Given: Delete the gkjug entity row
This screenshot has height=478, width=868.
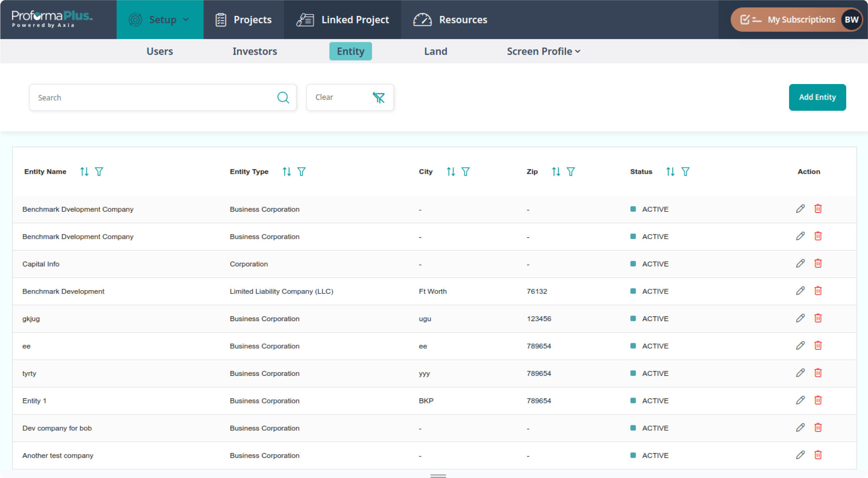Looking at the screenshot, I should pos(818,318).
